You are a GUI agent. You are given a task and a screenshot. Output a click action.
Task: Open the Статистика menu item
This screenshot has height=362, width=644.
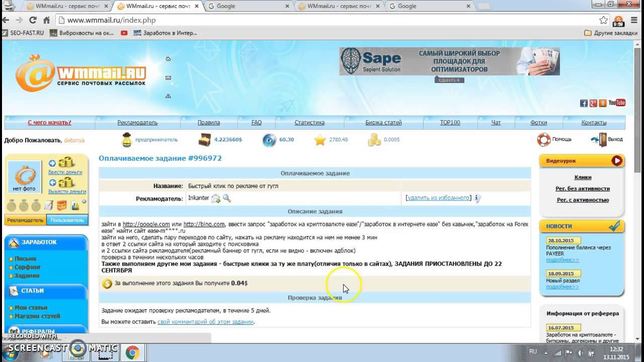point(309,122)
